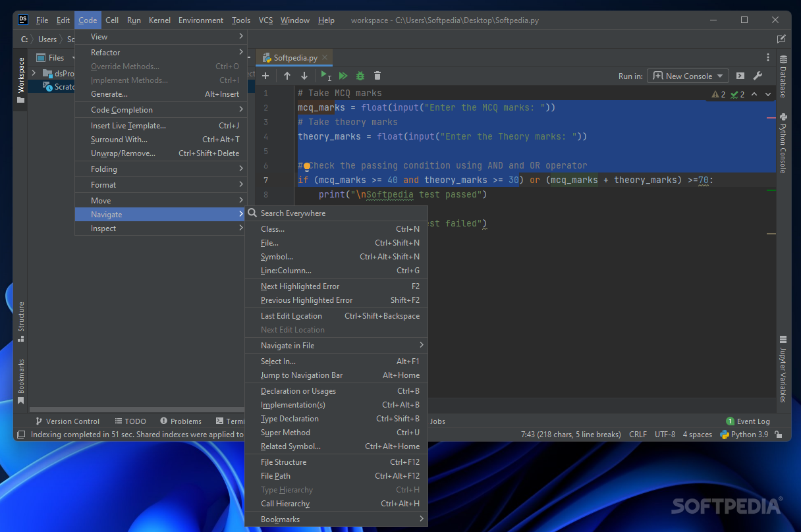
Task: Open the Problems tool tab
Action: 180,421
